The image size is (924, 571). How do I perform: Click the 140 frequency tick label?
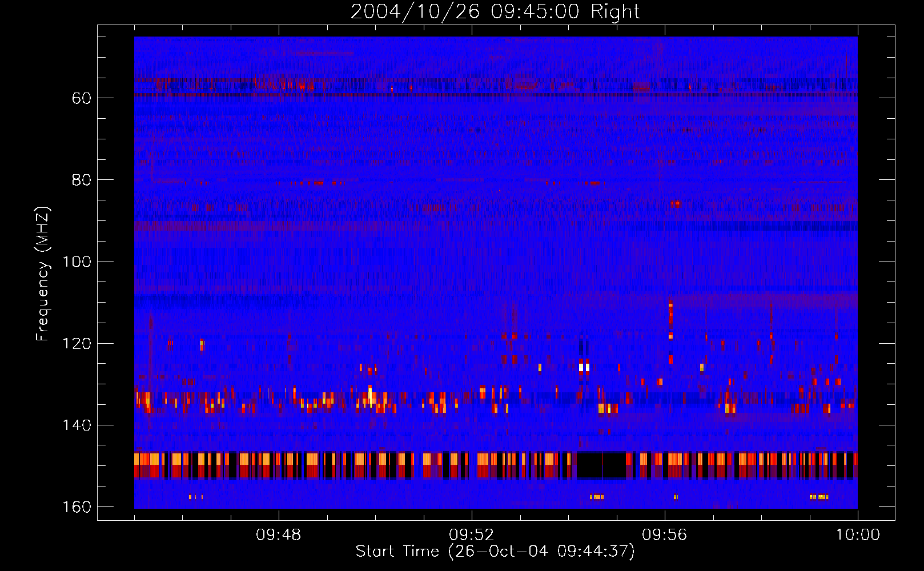tap(77, 425)
